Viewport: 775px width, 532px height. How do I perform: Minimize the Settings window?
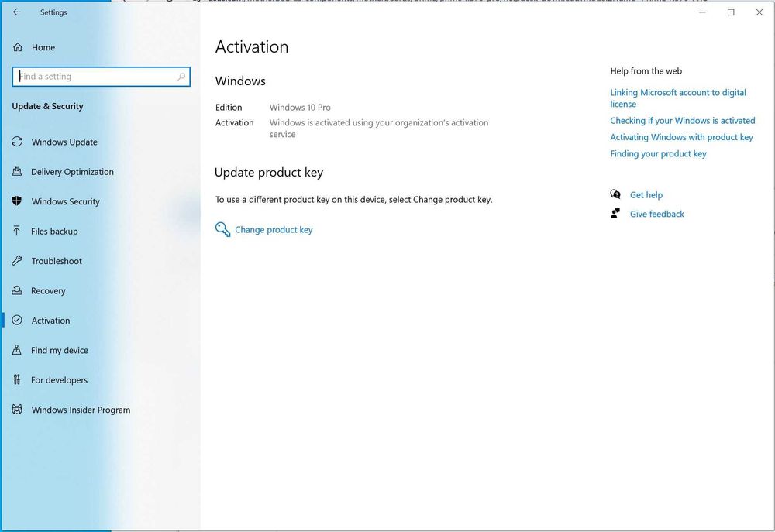click(702, 12)
